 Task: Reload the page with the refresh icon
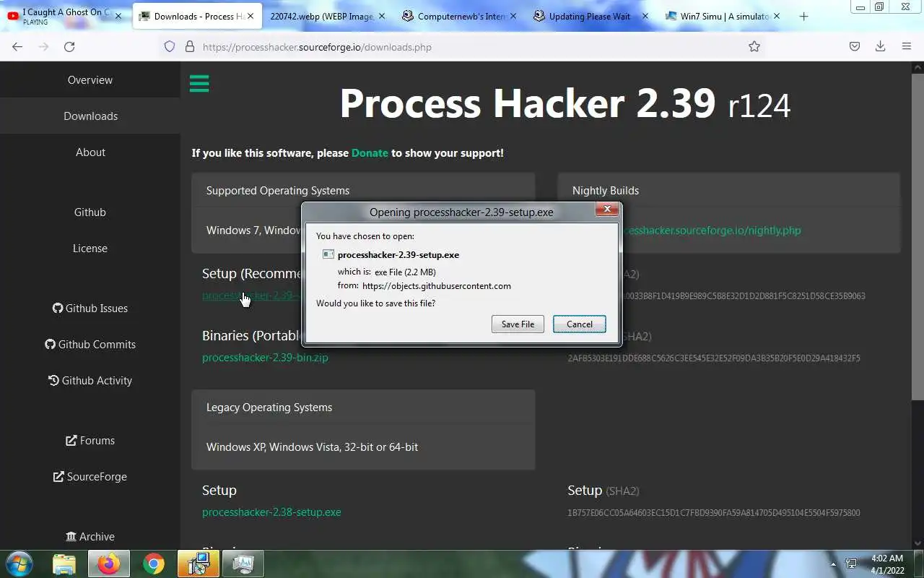[69, 46]
